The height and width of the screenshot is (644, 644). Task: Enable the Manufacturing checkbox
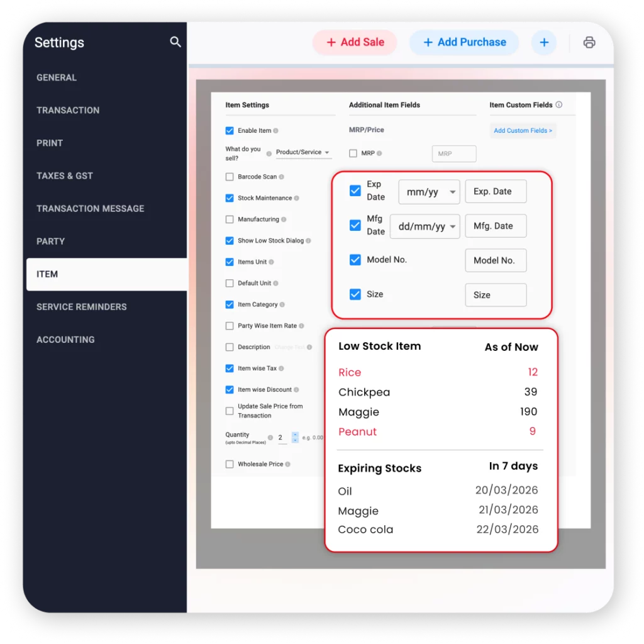pos(229,219)
